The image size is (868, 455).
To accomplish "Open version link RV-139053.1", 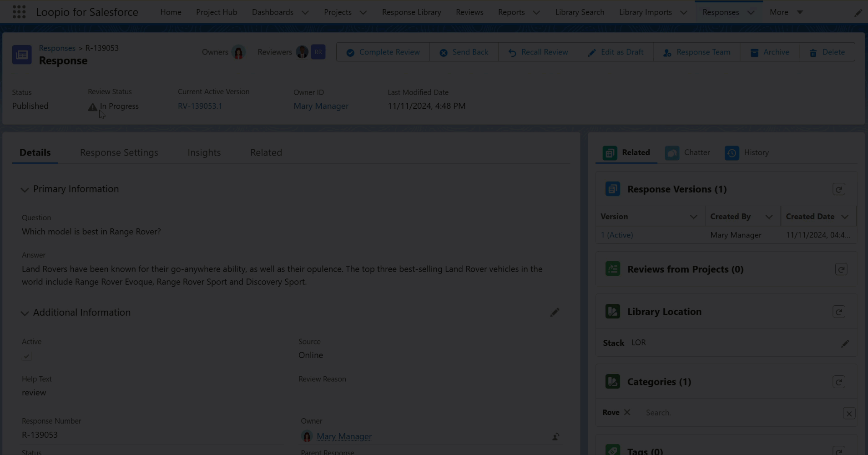I will pyautogui.click(x=200, y=106).
